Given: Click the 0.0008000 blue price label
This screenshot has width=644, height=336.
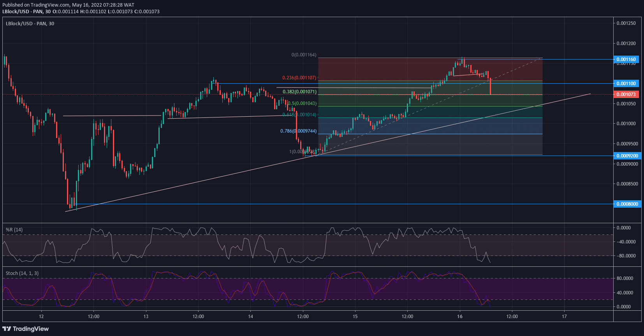Looking at the screenshot, I should 627,204.
